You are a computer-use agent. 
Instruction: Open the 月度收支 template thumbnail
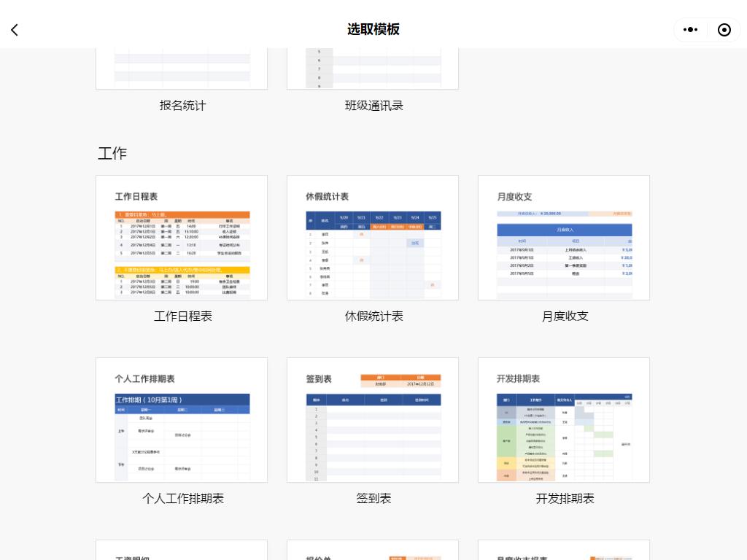click(564, 238)
